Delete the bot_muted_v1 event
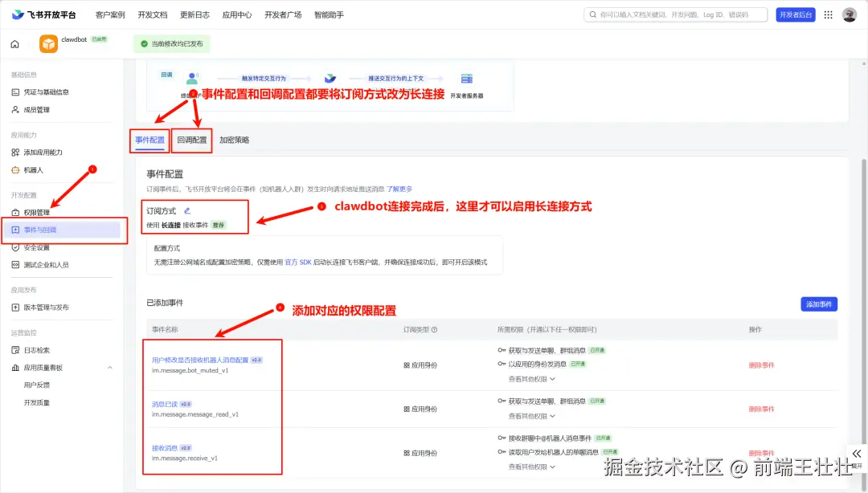The height and width of the screenshot is (493, 868). pyautogui.click(x=761, y=365)
